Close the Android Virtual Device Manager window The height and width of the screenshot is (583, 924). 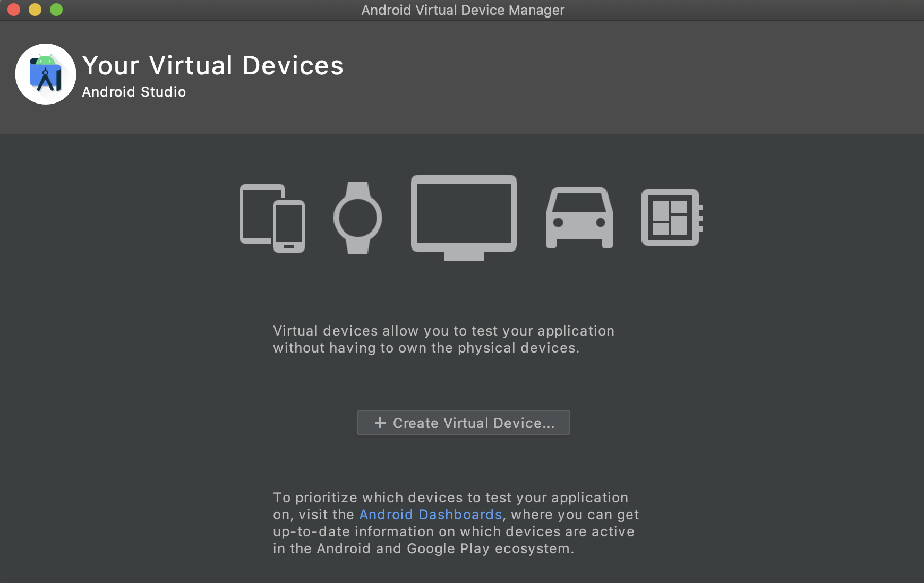tap(14, 10)
